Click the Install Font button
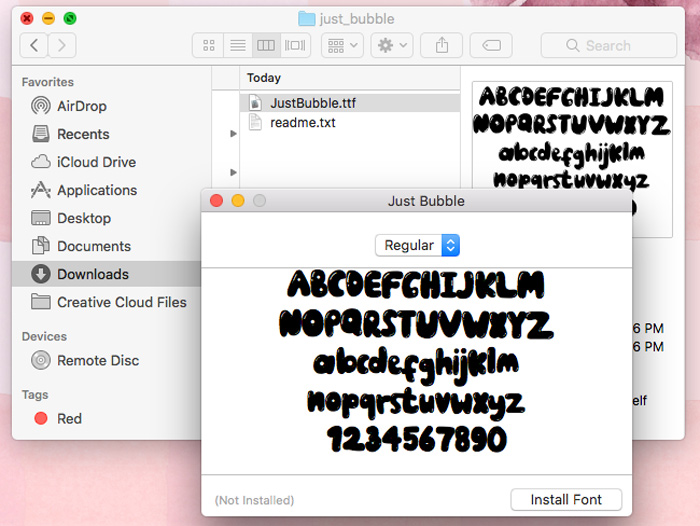The height and width of the screenshot is (526, 700). coord(566,499)
